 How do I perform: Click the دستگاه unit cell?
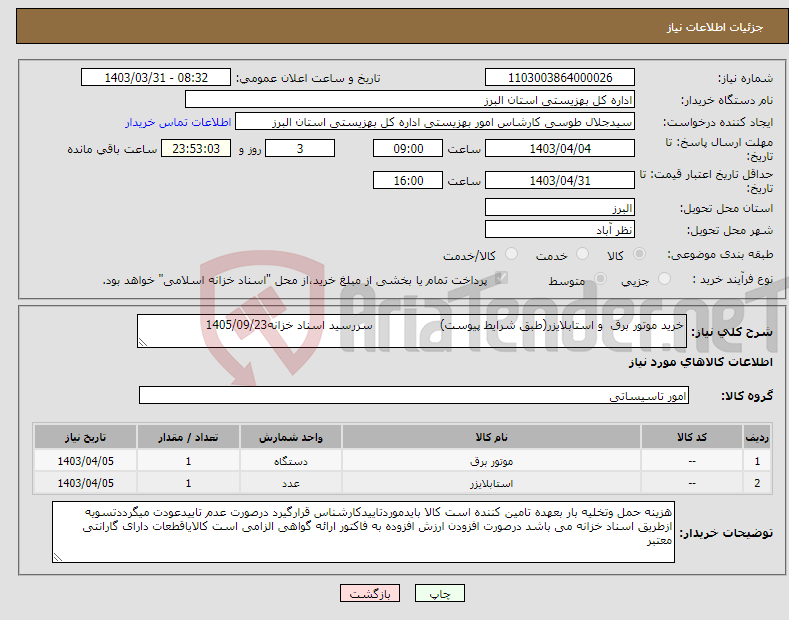[x=291, y=461]
